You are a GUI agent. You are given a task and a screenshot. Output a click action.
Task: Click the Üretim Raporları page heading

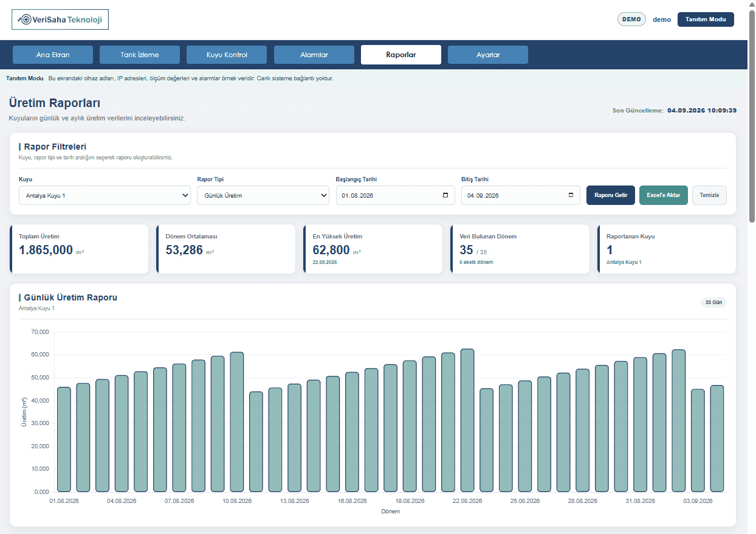coord(55,103)
